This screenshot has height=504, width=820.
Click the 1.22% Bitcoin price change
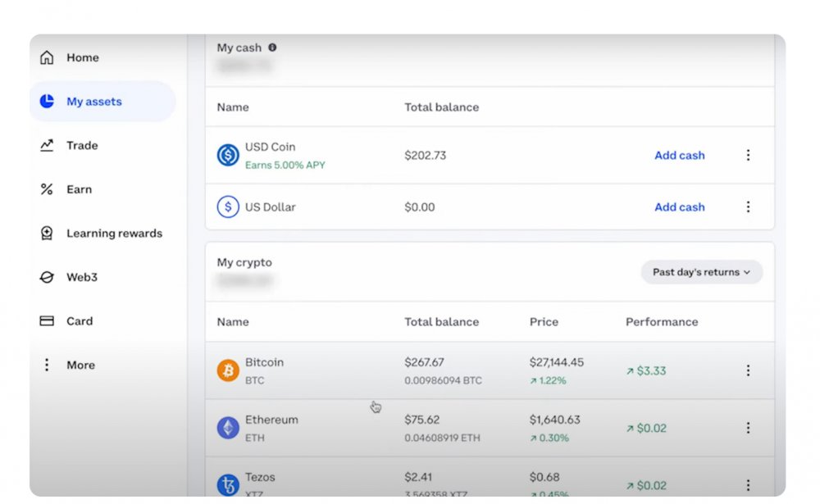pos(548,380)
